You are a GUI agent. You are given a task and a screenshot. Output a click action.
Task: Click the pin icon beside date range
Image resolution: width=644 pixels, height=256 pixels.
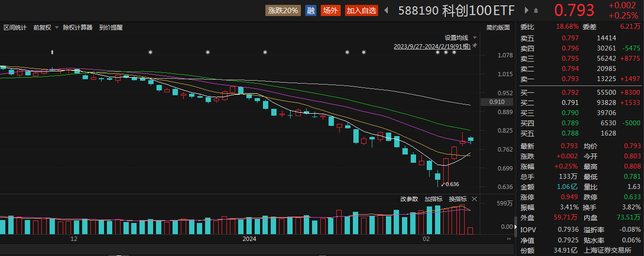point(475,46)
